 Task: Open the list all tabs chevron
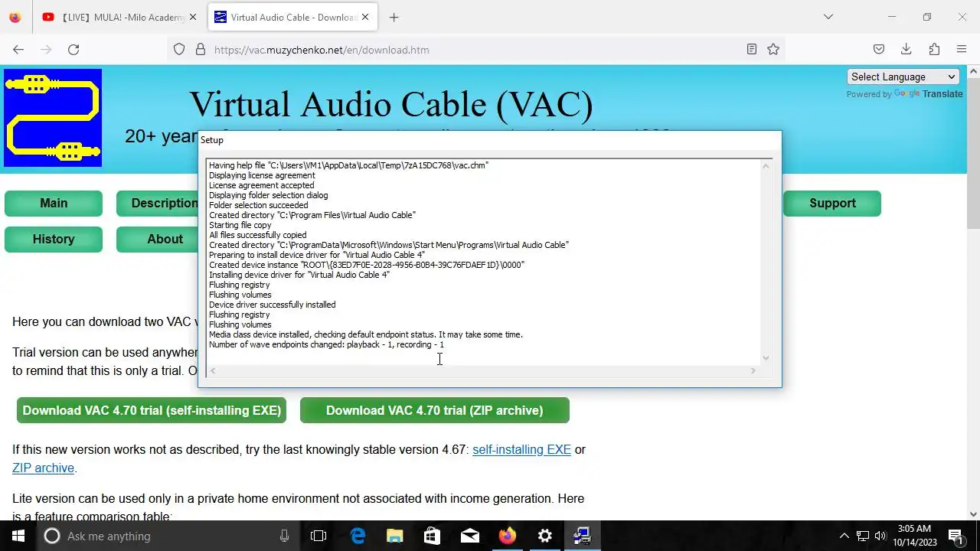pos(828,17)
